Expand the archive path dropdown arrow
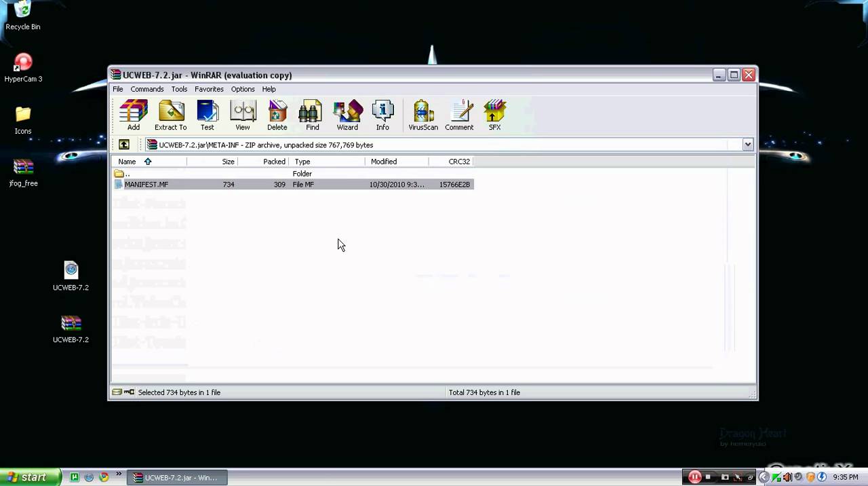 (x=747, y=145)
